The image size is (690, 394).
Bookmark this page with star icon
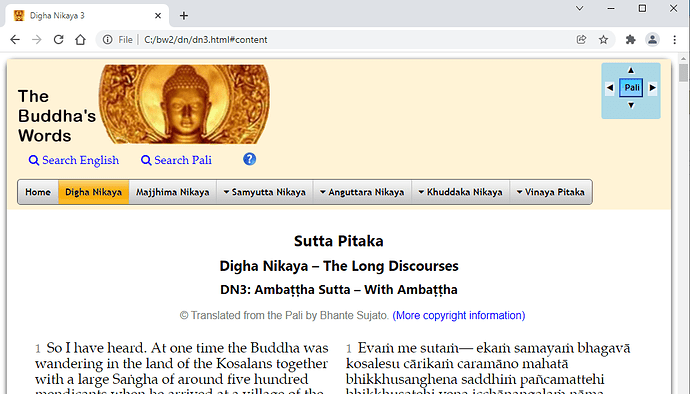pos(603,40)
